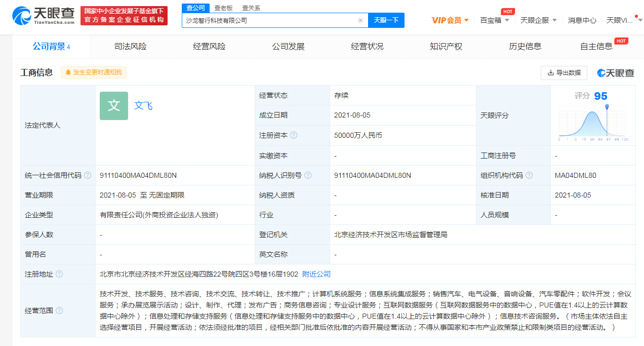Select the 知识产权 tab
The height and width of the screenshot is (346, 644).
point(446,46)
